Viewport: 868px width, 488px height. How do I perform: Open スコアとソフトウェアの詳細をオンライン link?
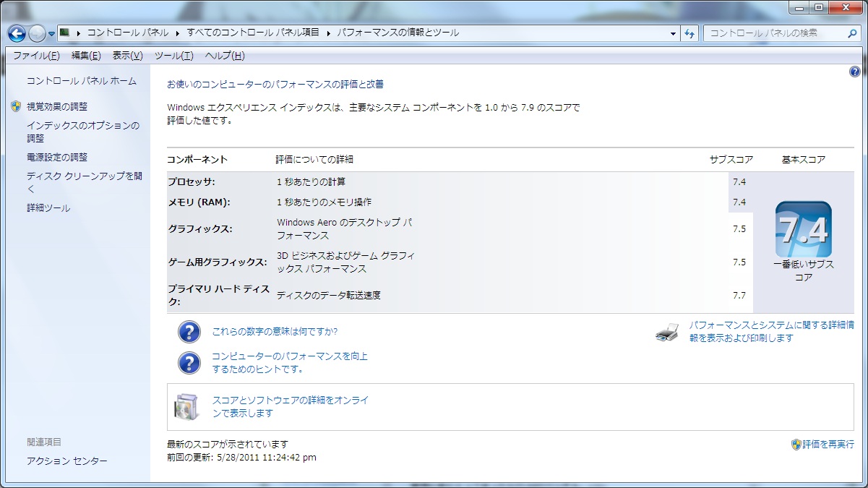point(291,407)
